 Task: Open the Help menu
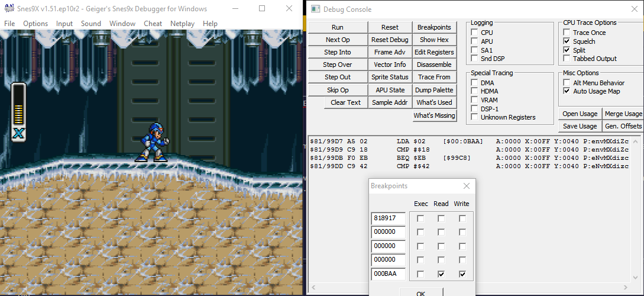pyautogui.click(x=210, y=24)
